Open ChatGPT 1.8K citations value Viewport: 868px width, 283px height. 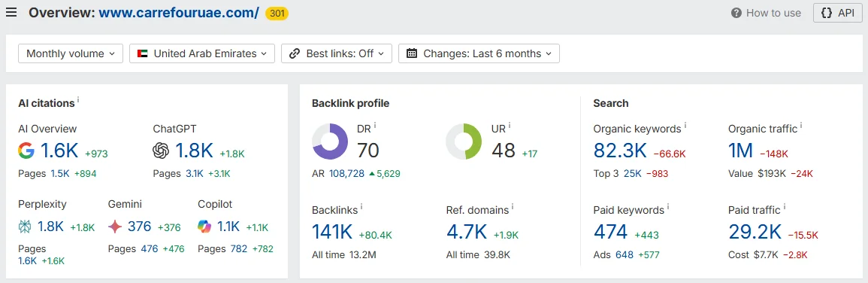195,151
